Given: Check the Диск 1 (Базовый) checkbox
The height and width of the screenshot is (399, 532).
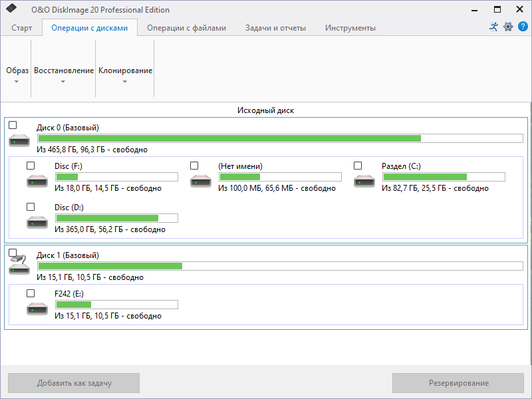Looking at the screenshot, I should point(13,253).
